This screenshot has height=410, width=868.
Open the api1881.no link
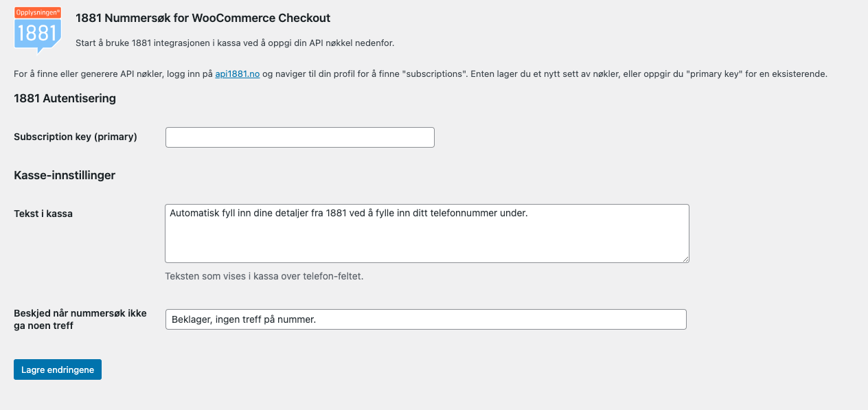point(237,73)
